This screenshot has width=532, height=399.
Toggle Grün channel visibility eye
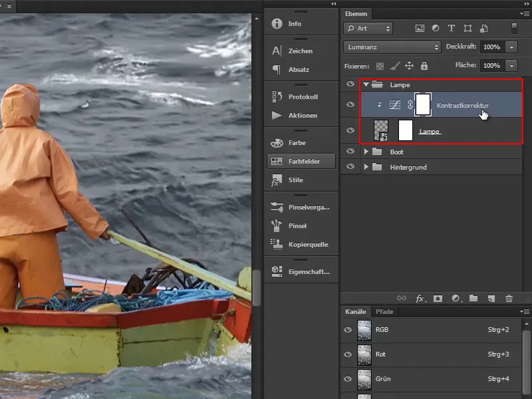[x=348, y=379]
